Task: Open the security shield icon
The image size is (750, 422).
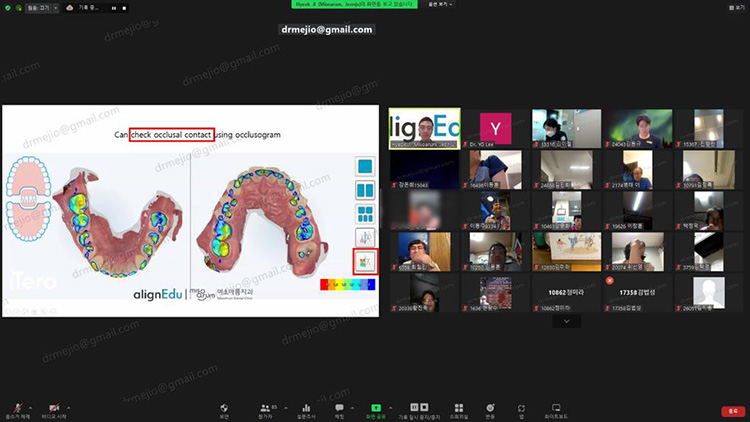Action: 224,407
